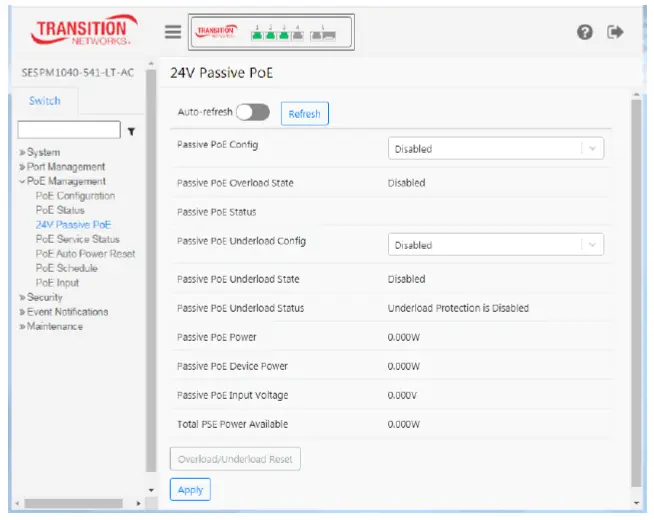Click the SESPM1040-541-LT-AC device name

[78, 73]
